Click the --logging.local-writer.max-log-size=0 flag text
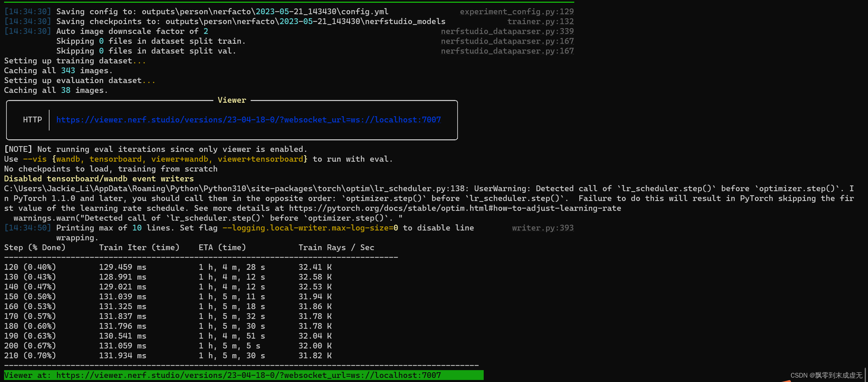Screen dimensions: 868x382 pyautogui.click(x=310, y=228)
